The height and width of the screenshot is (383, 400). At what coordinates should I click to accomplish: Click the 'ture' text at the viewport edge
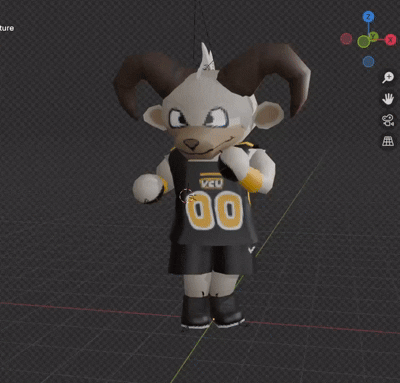[7, 28]
